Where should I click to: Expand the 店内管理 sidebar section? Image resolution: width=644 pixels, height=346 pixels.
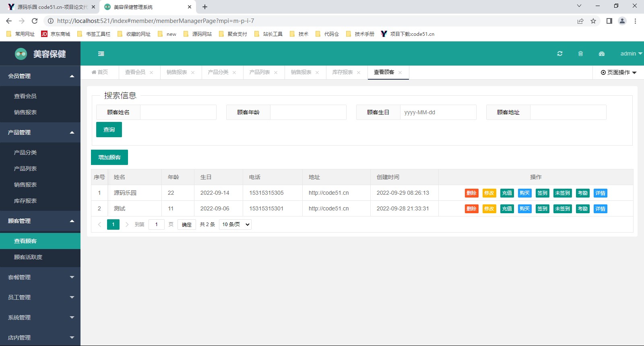coord(40,337)
